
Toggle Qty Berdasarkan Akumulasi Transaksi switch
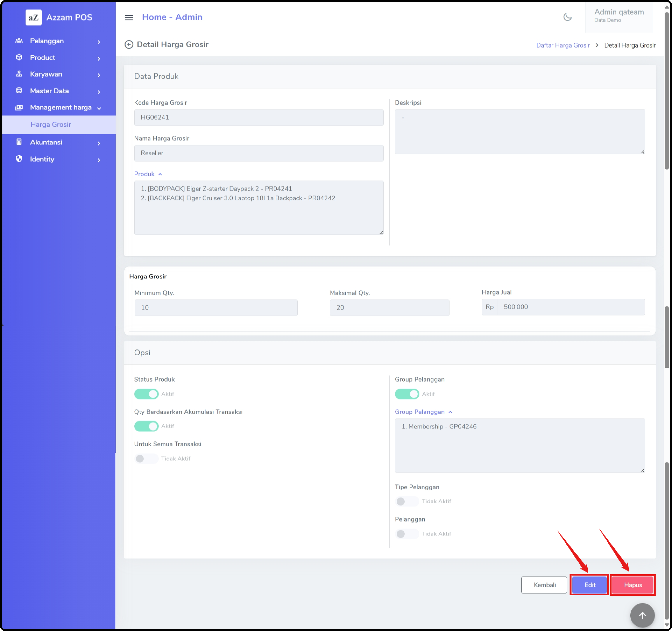pyautogui.click(x=146, y=426)
